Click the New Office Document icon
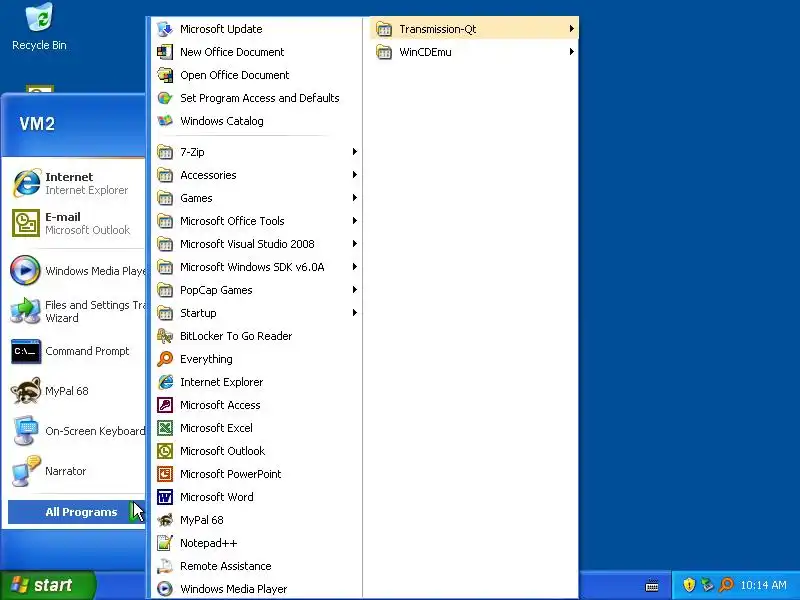Screen dimensions: 800x600 165,52
